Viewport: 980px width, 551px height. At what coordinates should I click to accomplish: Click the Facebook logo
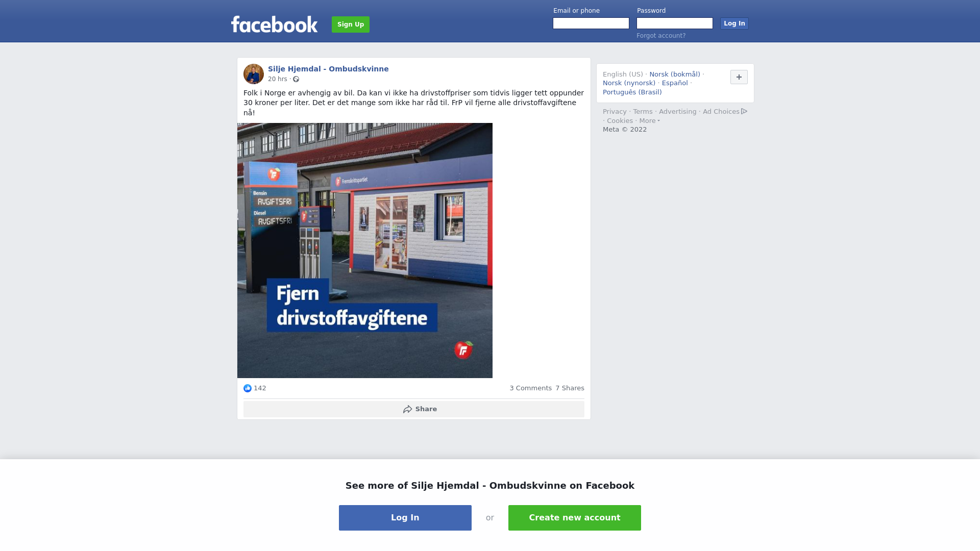click(x=274, y=24)
